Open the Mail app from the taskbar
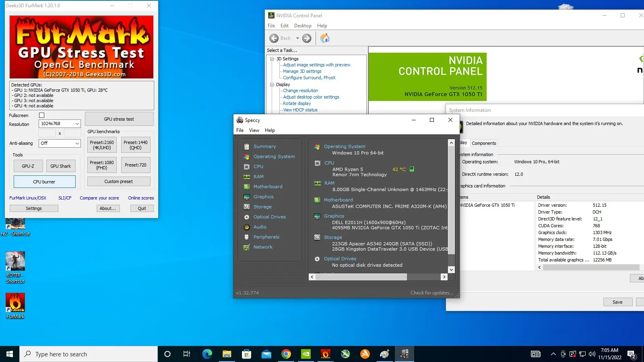The image size is (644, 362). click(266, 354)
